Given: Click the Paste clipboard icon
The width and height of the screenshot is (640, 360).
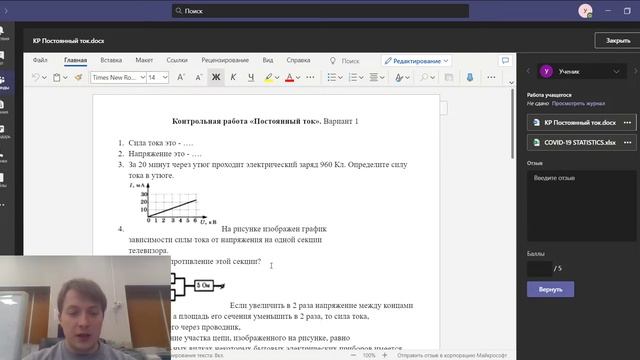Looking at the screenshot, I should pos(57,77).
